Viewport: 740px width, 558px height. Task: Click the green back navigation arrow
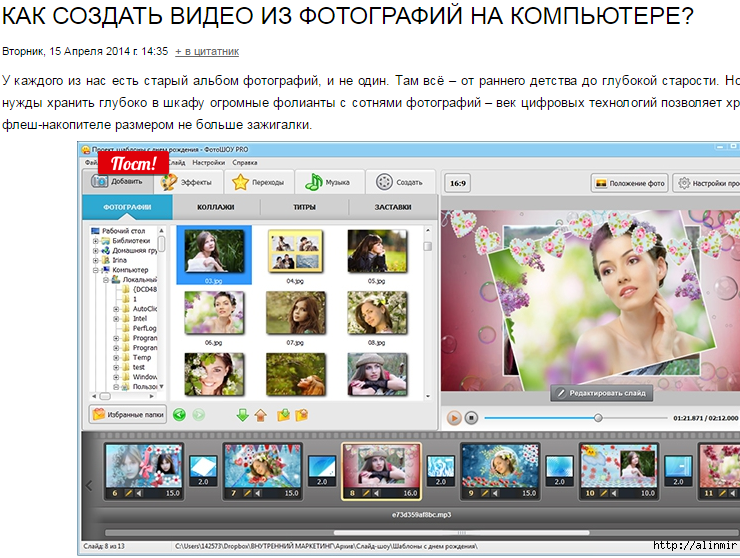point(179,415)
